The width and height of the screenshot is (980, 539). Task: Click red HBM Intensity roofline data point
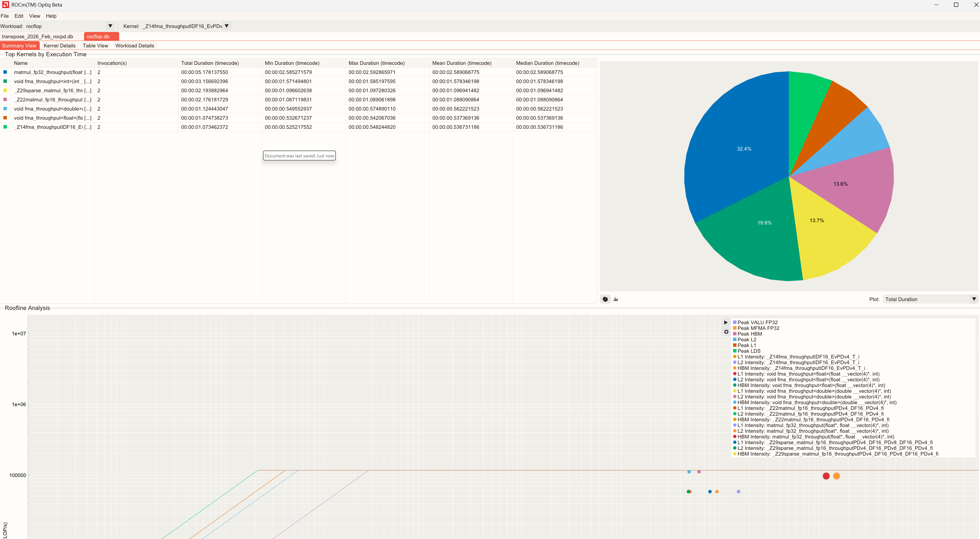click(x=826, y=476)
